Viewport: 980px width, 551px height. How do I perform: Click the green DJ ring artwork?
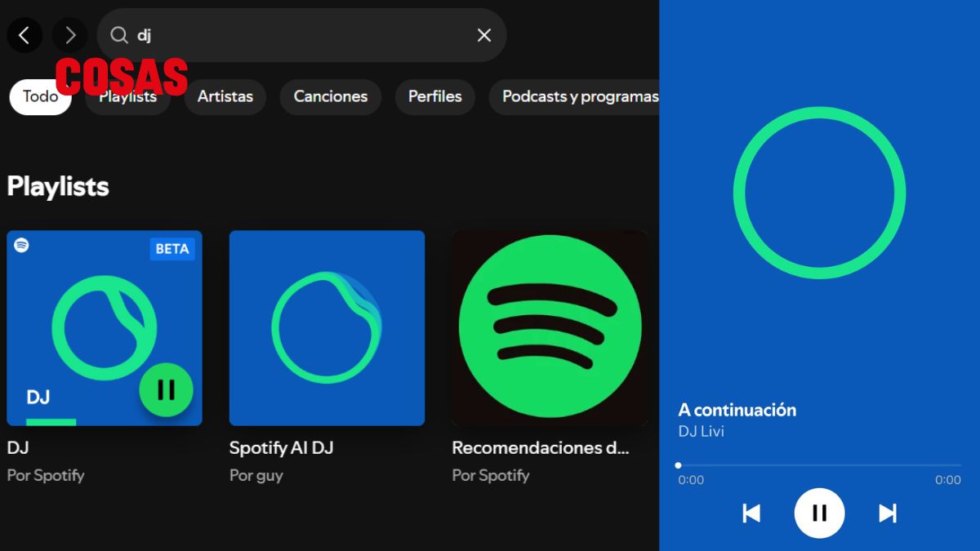tap(819, 193)
